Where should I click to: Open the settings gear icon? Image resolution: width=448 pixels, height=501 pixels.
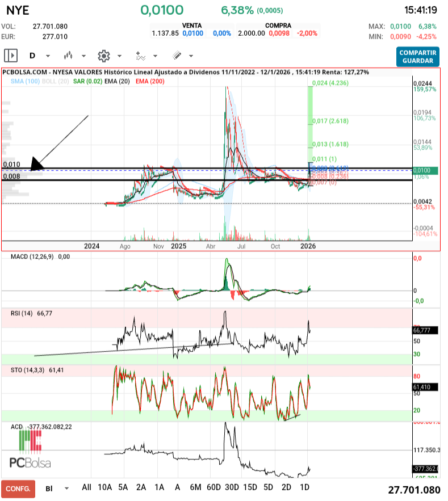click(x=103, y=56)
